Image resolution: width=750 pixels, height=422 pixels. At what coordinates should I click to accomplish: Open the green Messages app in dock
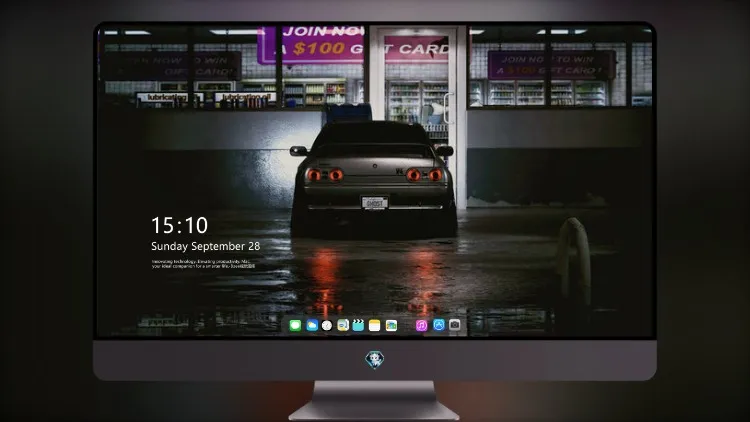coord(295,325)
